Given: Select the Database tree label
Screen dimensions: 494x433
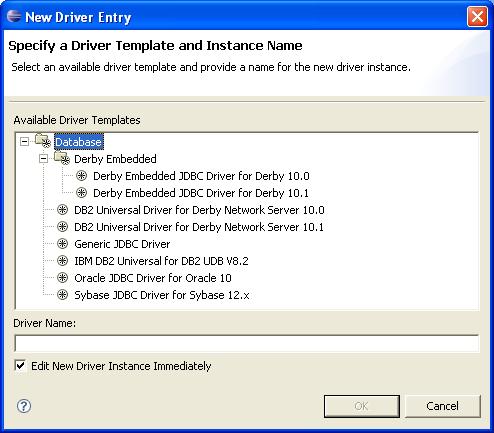Looking at the screenshot, I should click(79, 142).
